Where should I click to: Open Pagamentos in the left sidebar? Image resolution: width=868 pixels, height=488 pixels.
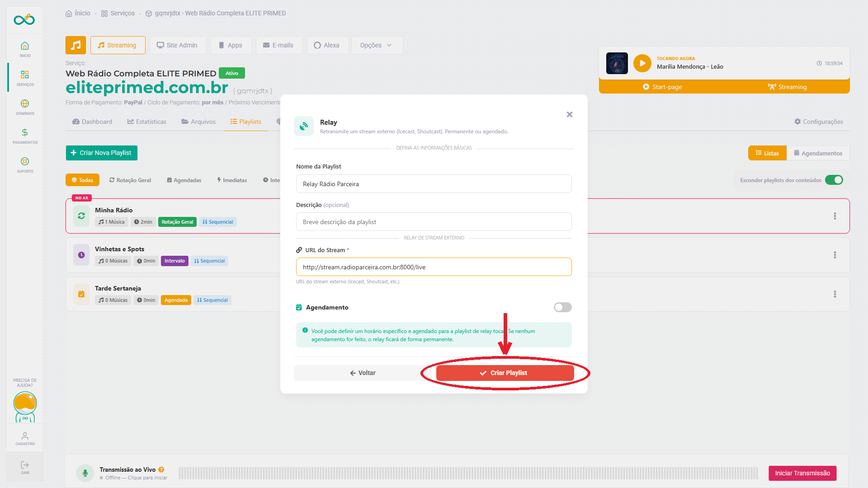pyautogui.click(x=25, y=136)
